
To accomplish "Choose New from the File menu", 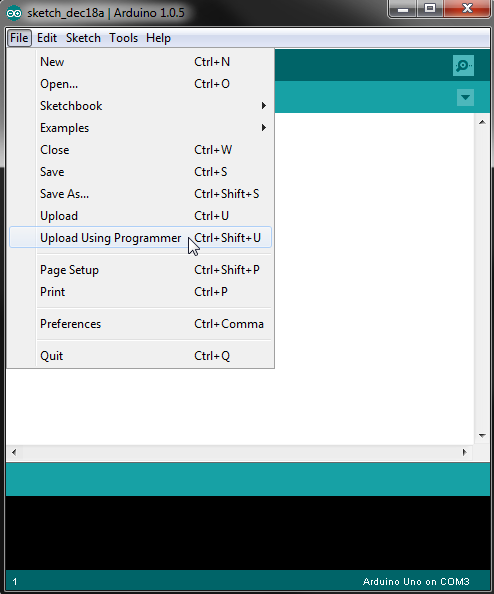I will point(140,62).
